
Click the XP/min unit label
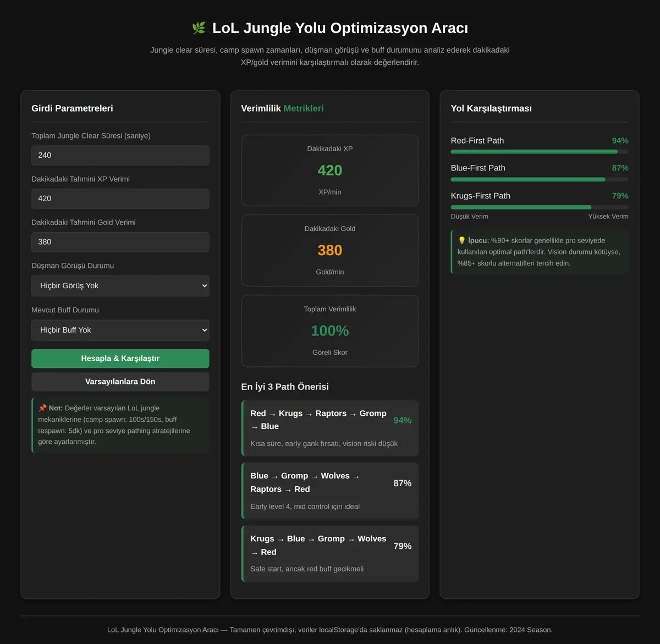[330, 192]
